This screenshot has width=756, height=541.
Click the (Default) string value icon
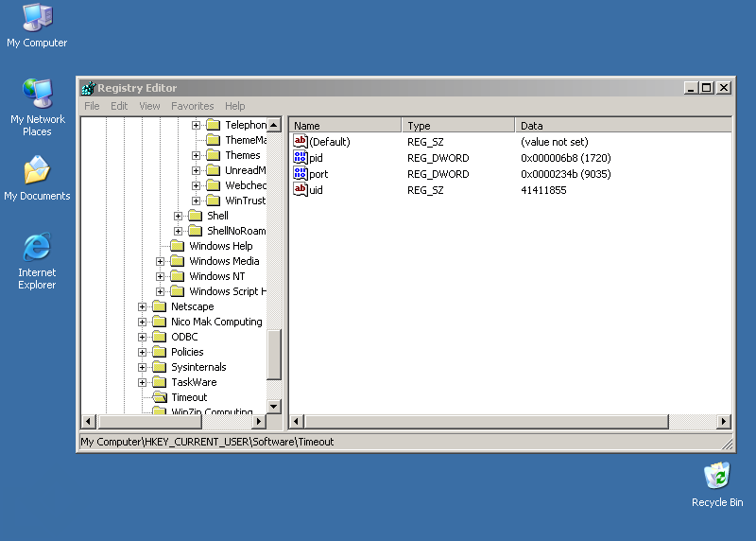(x=301, y=142)
